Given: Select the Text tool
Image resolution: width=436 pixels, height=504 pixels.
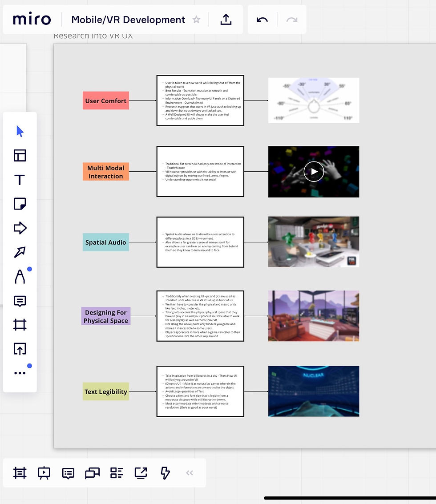Looking at the screenshot, I should (x=20, y=180).
